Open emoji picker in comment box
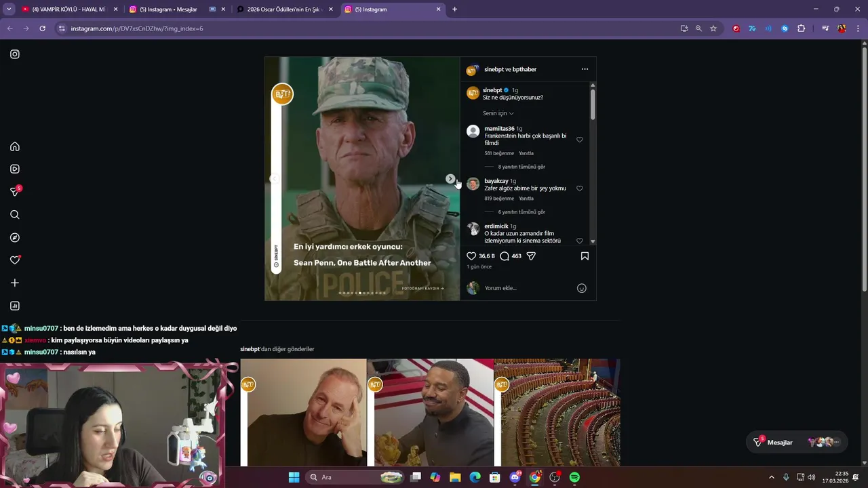 [x=581, y=288]
